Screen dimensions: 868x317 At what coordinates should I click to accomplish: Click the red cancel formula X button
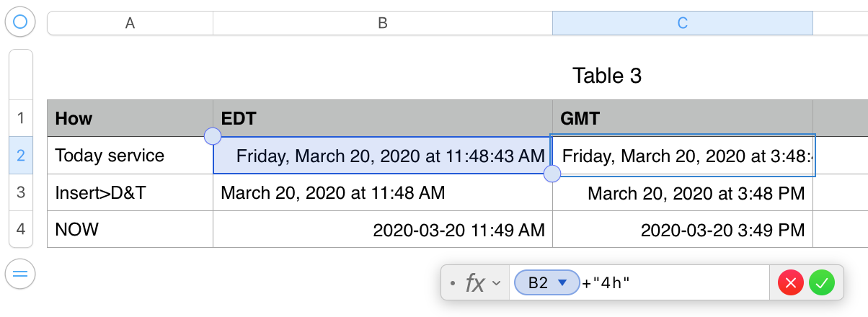pos(791,283)
